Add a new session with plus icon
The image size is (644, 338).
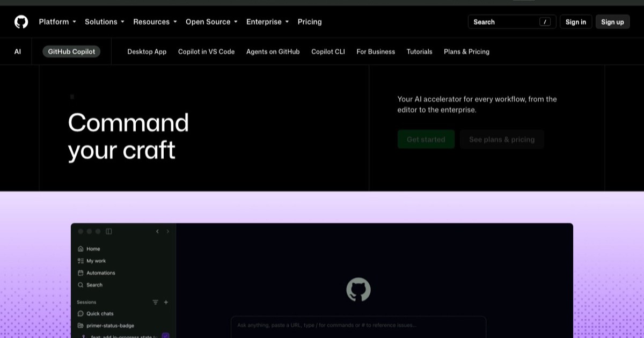click(166, 302)
